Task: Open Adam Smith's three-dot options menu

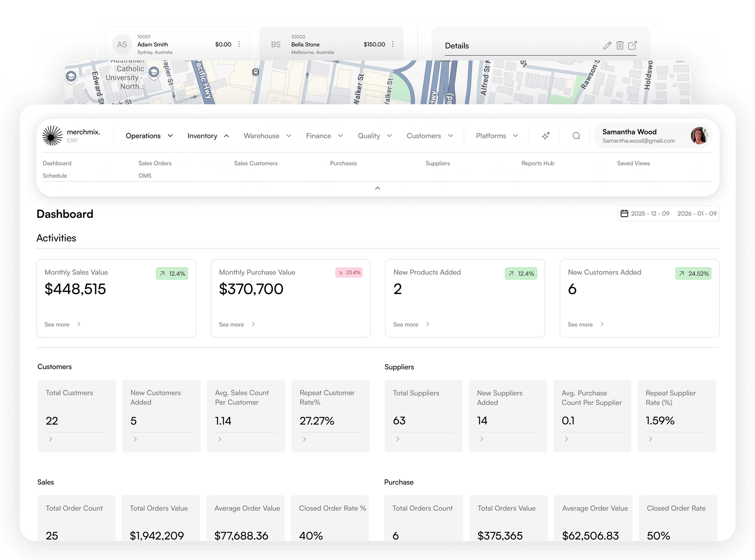Action: (239, 44)
